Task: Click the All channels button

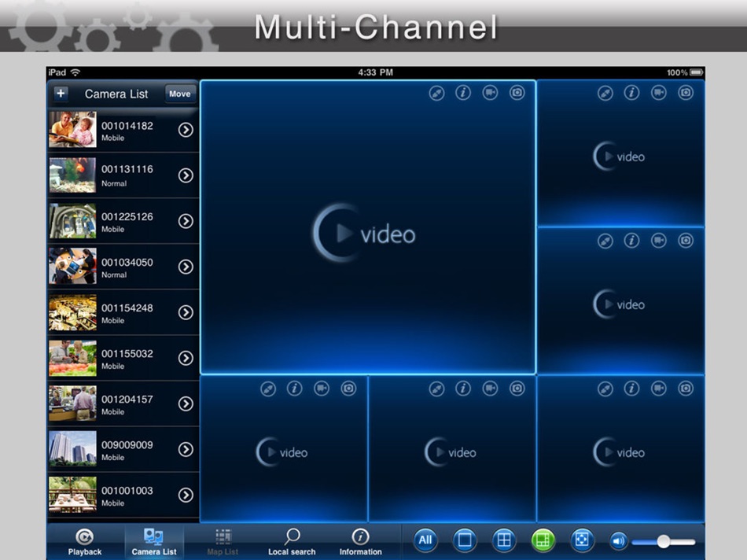Action: [x=425, y=540]
